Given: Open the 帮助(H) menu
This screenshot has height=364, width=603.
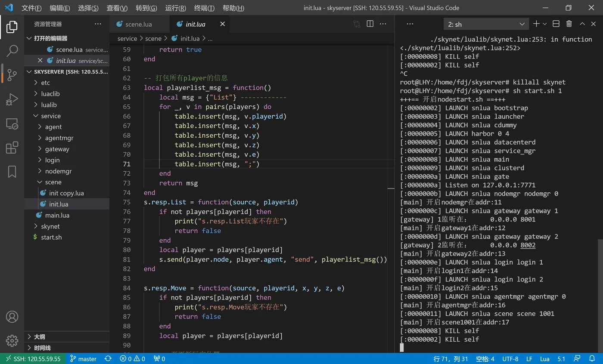Looking at the screenshot, I should tap(233, 8).
